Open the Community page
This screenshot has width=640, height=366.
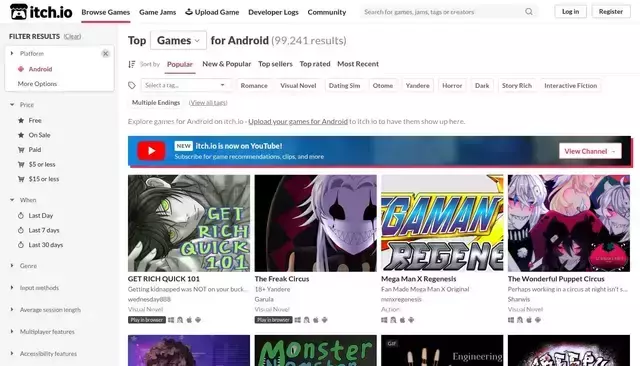tap(327, 12)
